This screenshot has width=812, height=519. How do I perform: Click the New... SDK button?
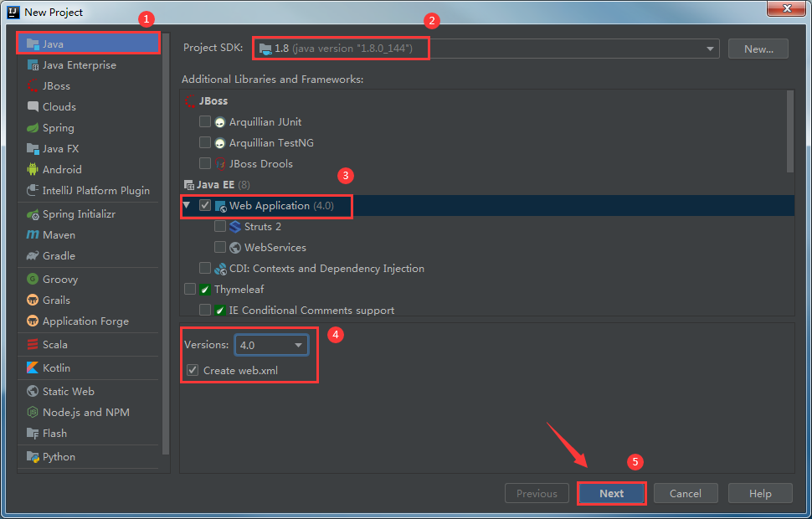pos(758,49)
